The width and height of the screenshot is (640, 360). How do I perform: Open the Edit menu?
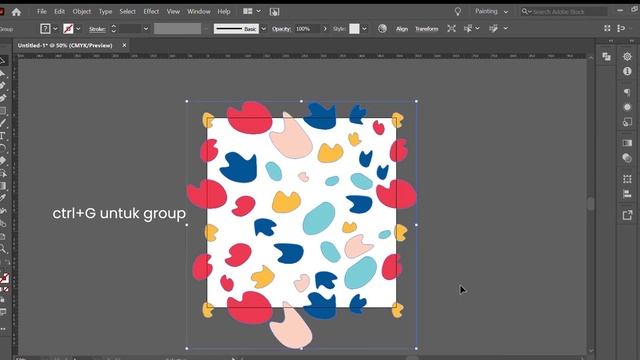60,11
